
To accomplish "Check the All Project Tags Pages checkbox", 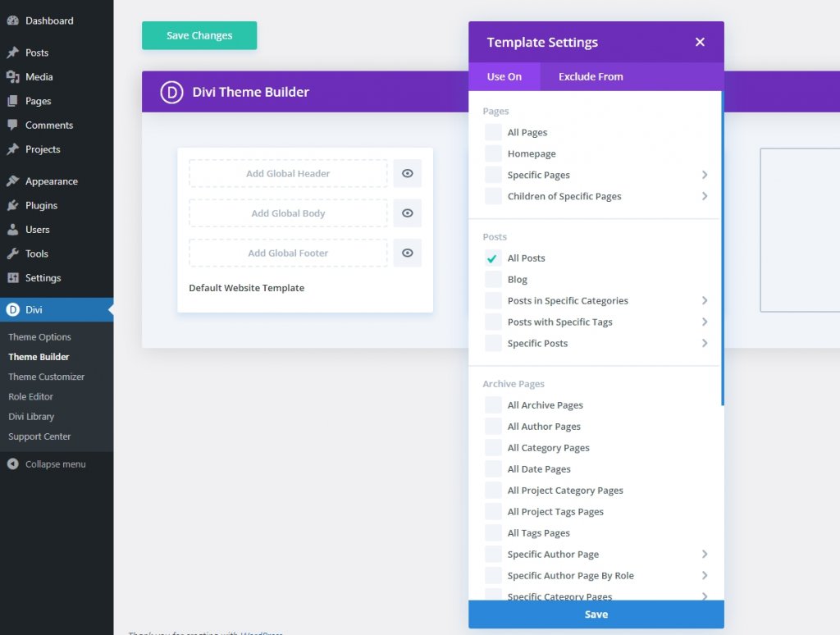I will tap(493, 512).
